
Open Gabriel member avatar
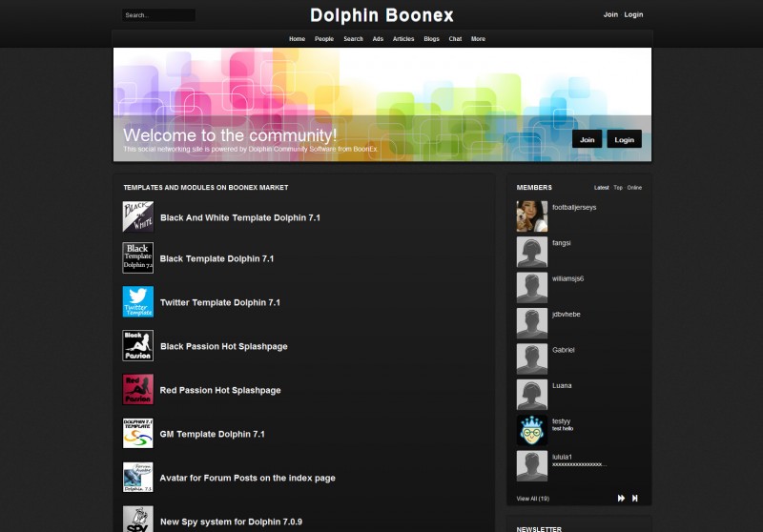[532, 358]
